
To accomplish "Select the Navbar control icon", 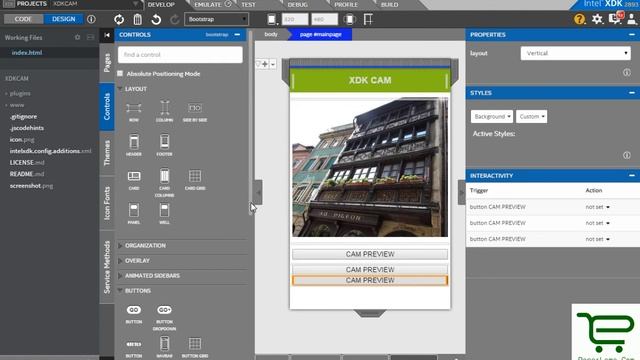I will point(164,344).
